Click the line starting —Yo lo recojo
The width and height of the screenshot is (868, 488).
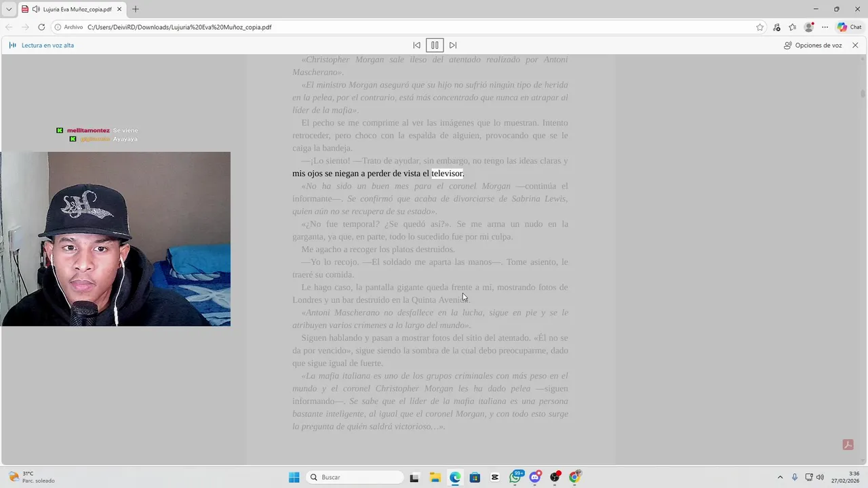(x=430, y=268)
